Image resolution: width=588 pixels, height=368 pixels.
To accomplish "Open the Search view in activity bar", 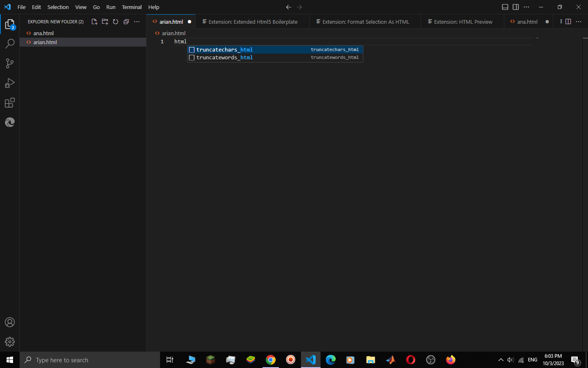I will (10, 44).
